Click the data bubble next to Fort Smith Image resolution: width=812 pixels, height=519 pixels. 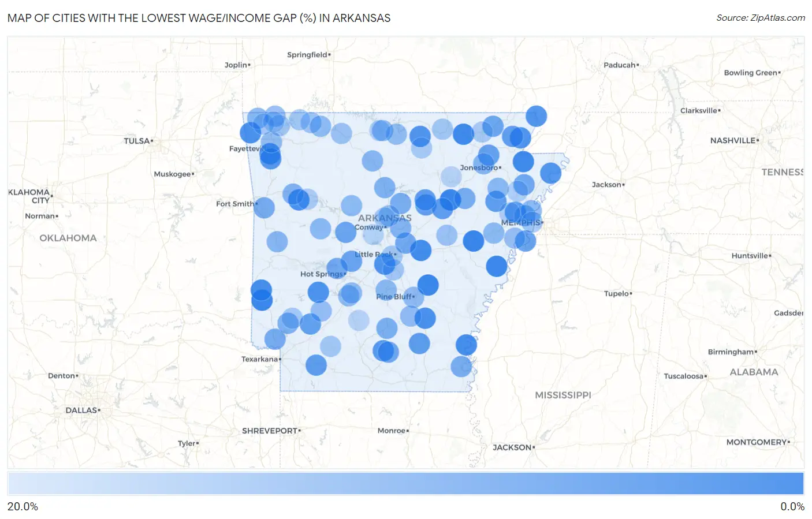tap(264, 207)
